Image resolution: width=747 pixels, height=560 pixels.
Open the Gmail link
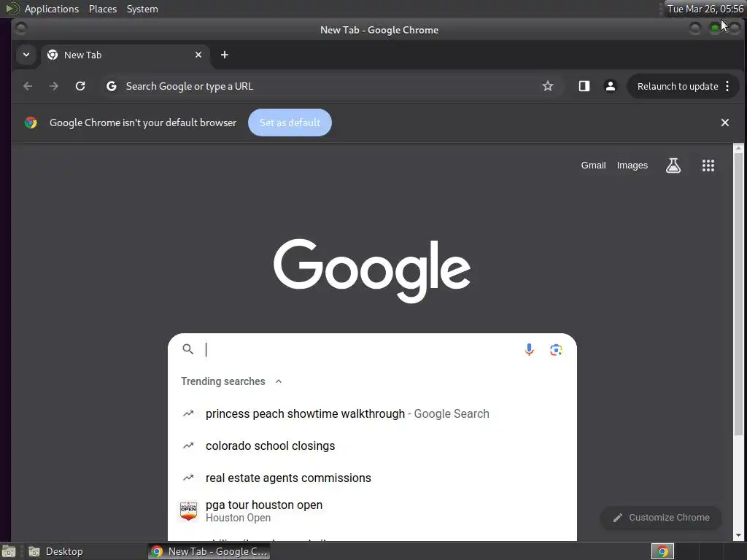(593, 166)
